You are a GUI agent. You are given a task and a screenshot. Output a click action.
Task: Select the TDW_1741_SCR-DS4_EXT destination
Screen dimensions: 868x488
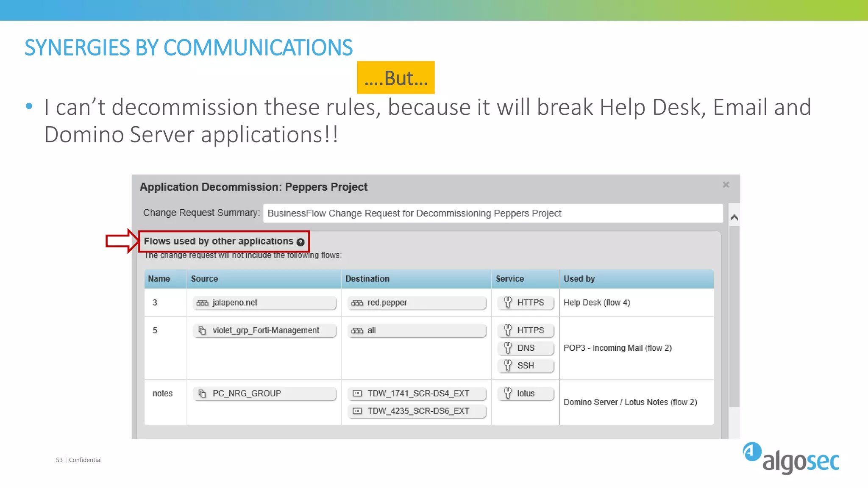coord(417,394)
